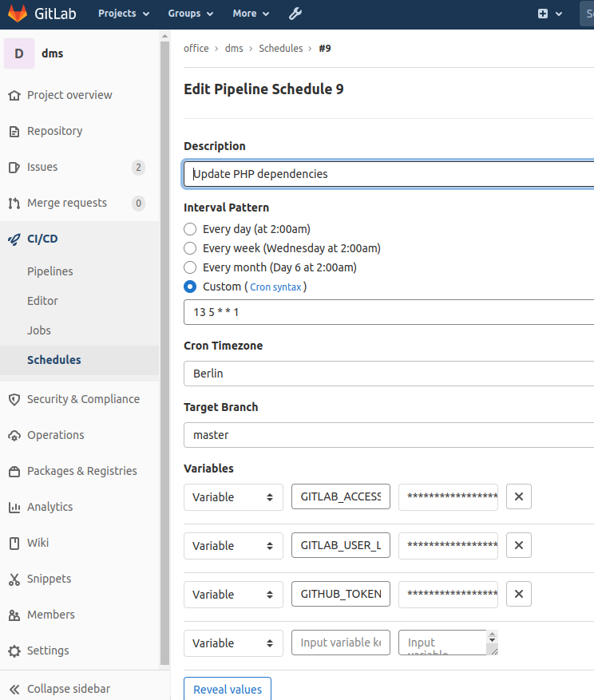The image size is (594, 700).
Task: Delete the GITLAB_ACCESS variable row
Action: [518, 496]
